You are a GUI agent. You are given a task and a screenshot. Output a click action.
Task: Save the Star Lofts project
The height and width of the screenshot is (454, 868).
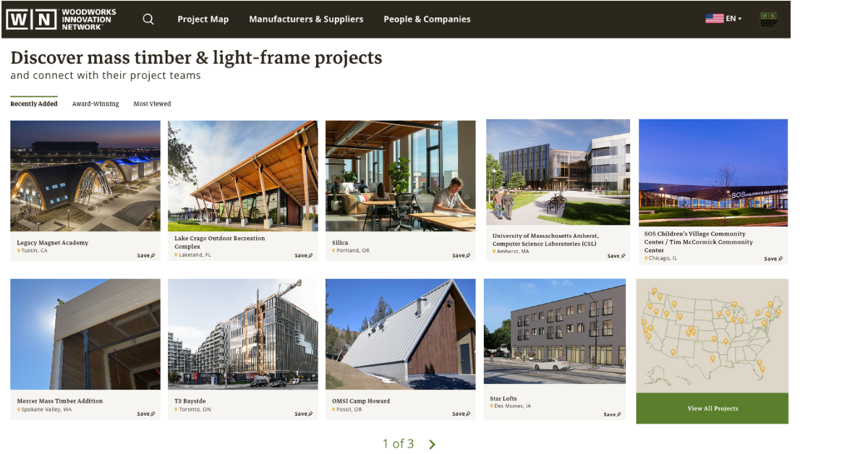[x=613, y=414]
